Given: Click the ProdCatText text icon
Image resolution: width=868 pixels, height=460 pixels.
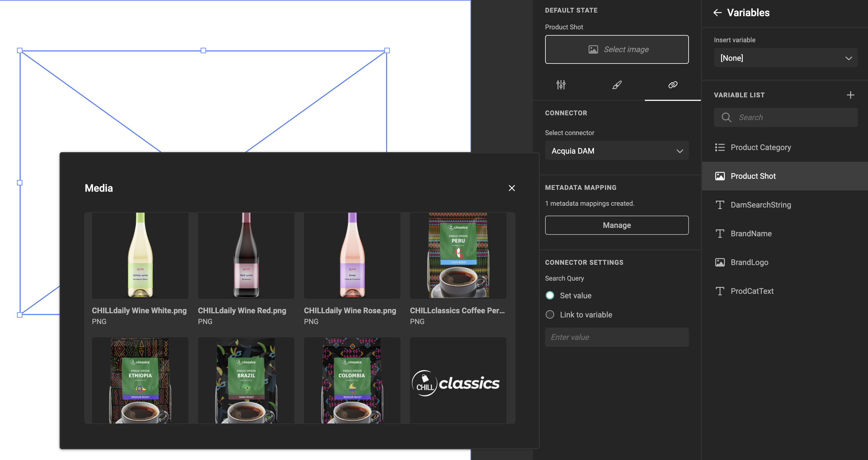Looking at the screenshot, I should 720,291.
